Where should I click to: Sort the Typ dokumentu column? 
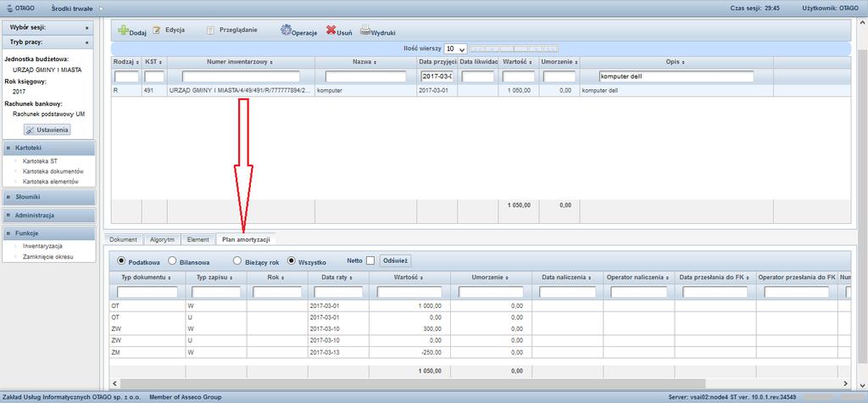click(170, 277)
